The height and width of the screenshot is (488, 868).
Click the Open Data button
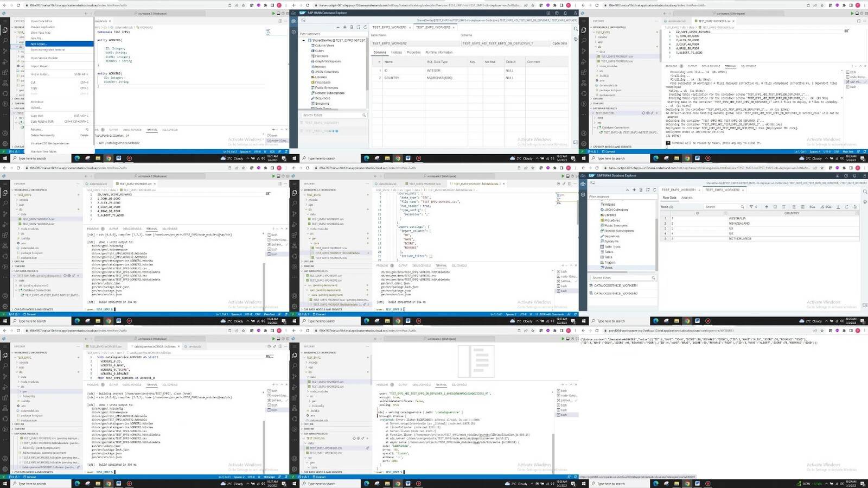[560, 43]
